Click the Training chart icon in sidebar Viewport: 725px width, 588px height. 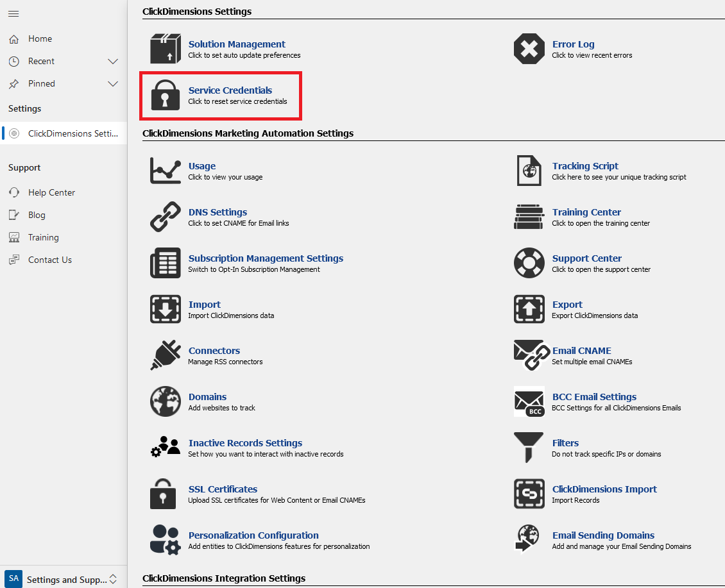(x=14, y=237)
